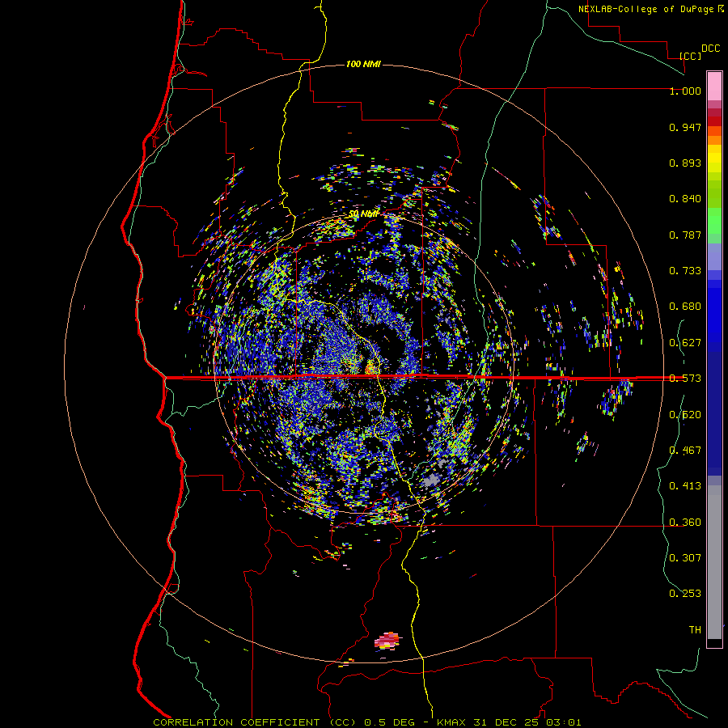This screenshot has height=728, width=728.
Task: Select the 0.893 scale value
Action: [x=685, y=163]
